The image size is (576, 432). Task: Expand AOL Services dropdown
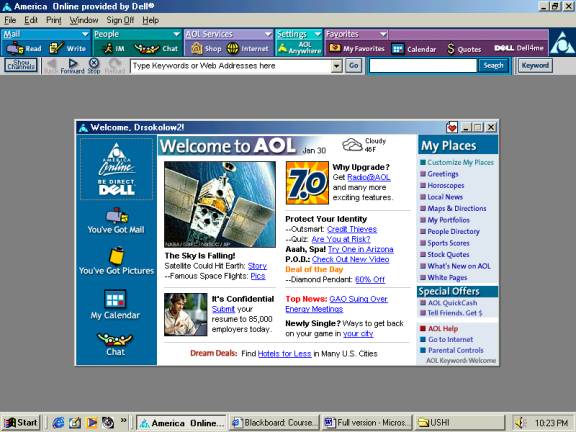(x=268, y=34)
